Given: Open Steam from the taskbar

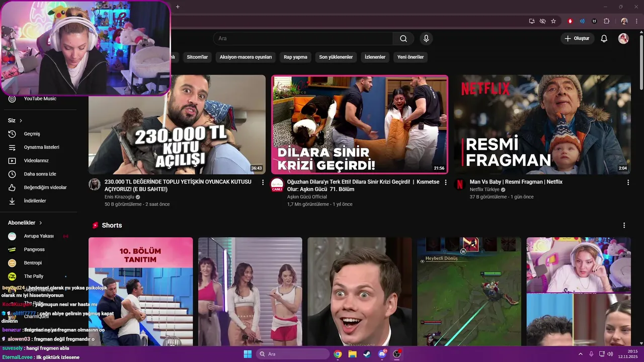Looking at the screenshot, I should pos(367,354).
